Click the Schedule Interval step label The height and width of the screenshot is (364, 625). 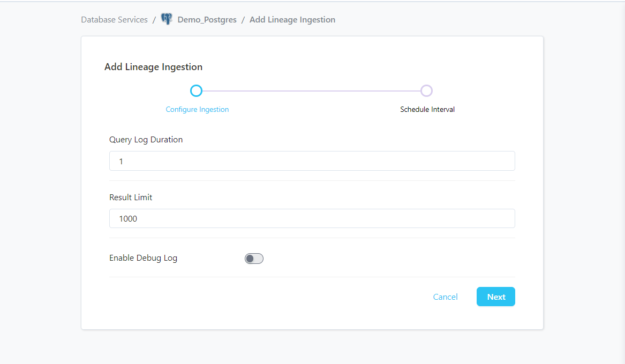(427, 110)
